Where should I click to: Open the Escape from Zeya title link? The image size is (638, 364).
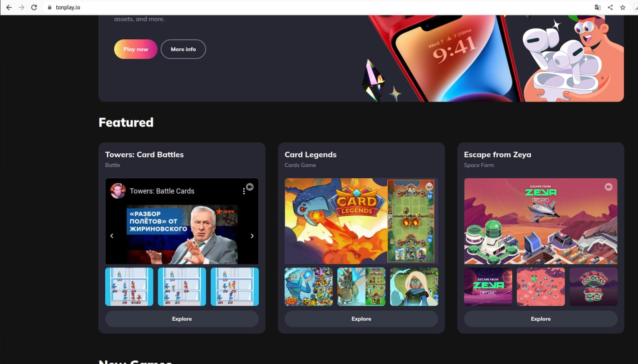click(497, 155)
